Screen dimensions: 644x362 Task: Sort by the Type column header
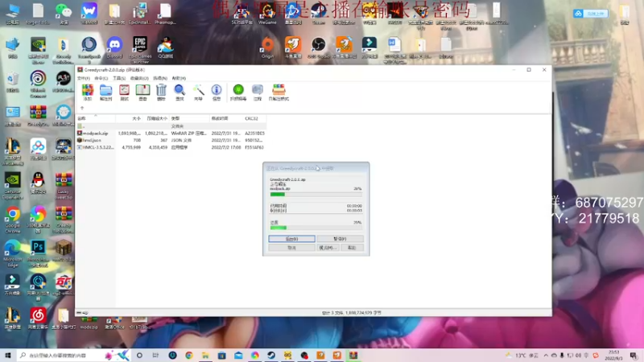189,118
